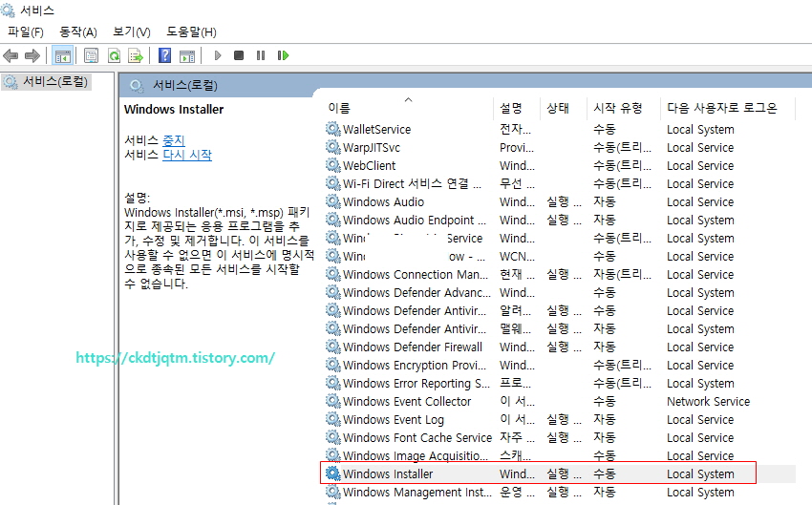Click the Pause Service icon
Screen dimensions: 812x505
click(261, 55)
